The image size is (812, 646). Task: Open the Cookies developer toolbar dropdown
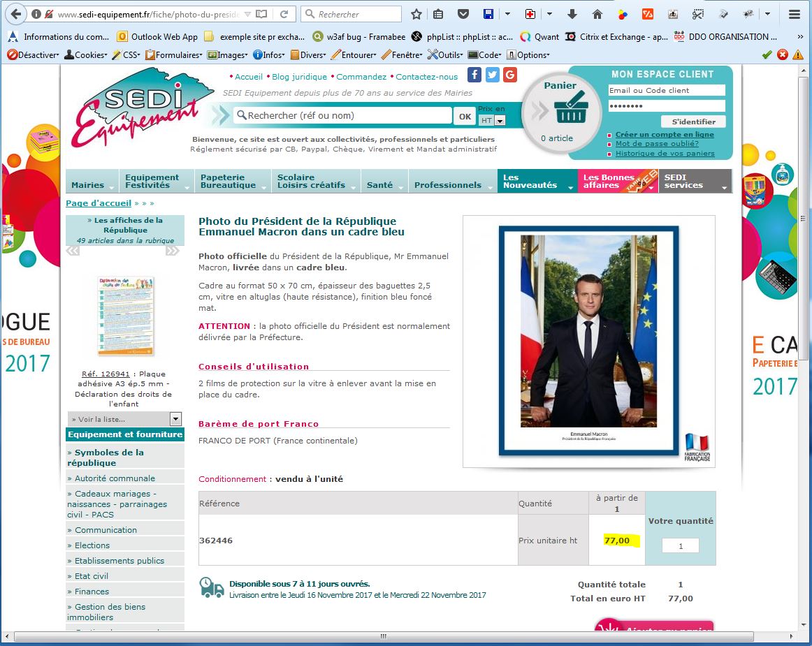tap(86, 54)
